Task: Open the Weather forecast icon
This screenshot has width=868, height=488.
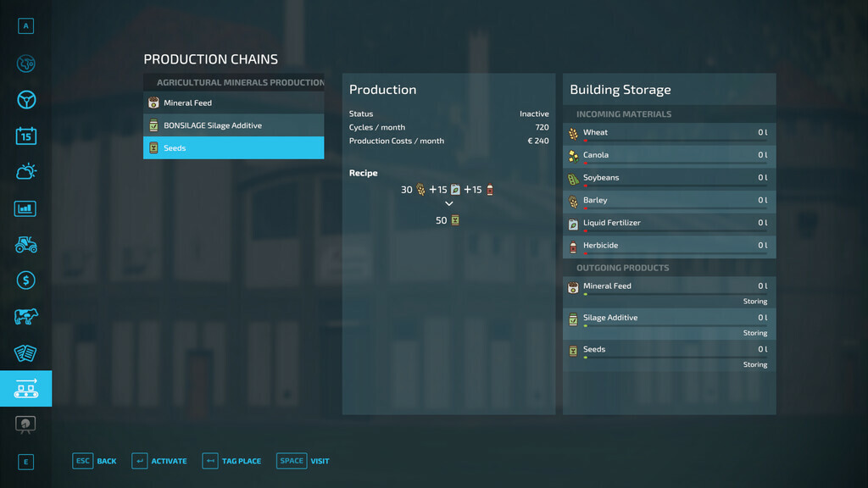Action: coord(25,171)
